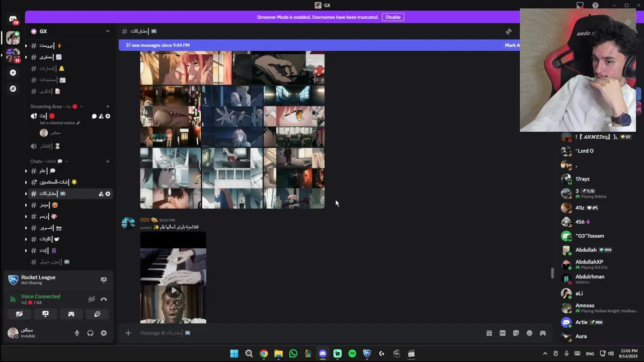Deafen using headphones icon
Viewport: 644px width, 362px height.
(x=90, y=333)
